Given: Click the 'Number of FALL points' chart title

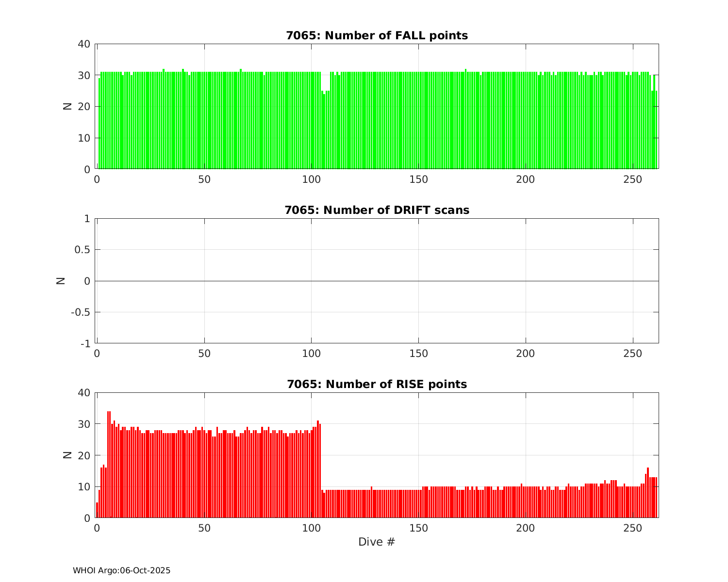Looking at the screenshot, I should [x=377, y=36].
